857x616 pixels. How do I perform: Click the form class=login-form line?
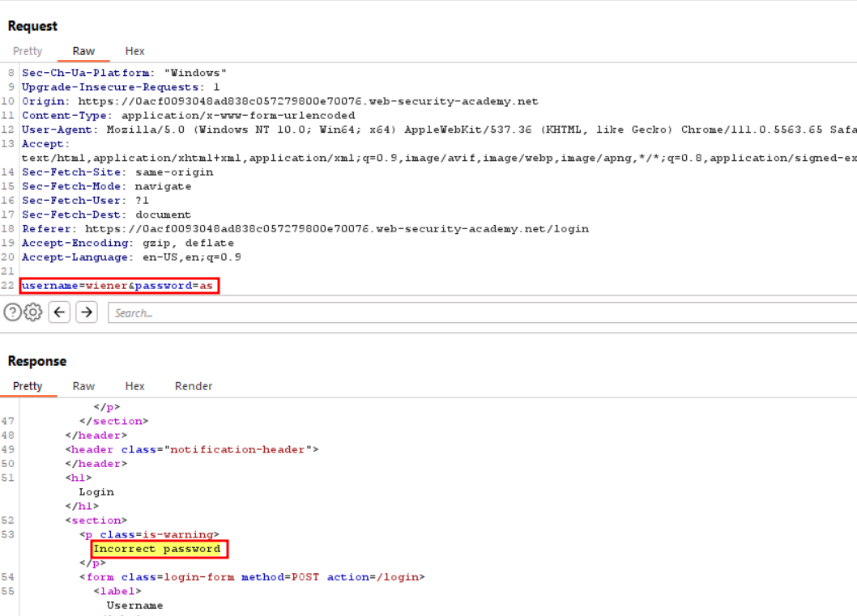252,577
